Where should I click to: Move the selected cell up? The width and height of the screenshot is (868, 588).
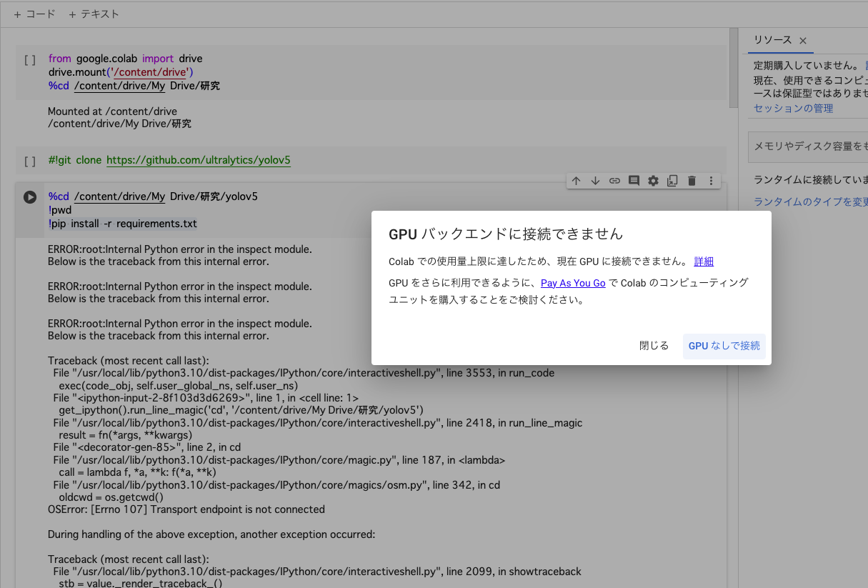pos(577,181)
